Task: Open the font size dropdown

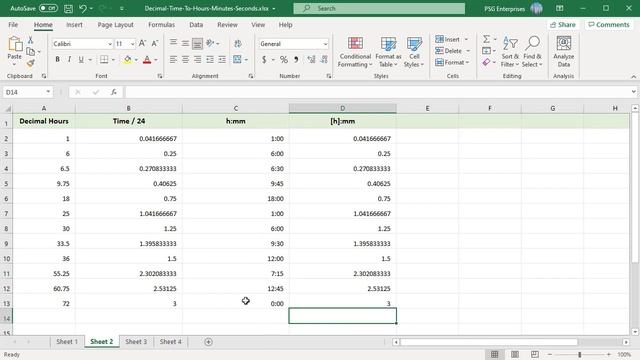Action: (132, 44)
